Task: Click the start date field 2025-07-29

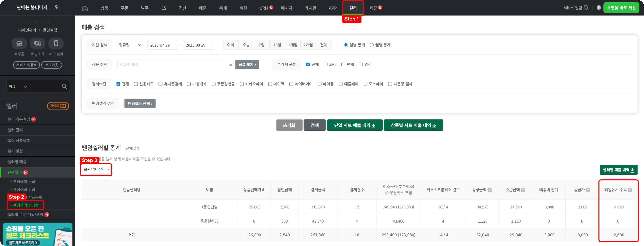Action: coord(163,45)
